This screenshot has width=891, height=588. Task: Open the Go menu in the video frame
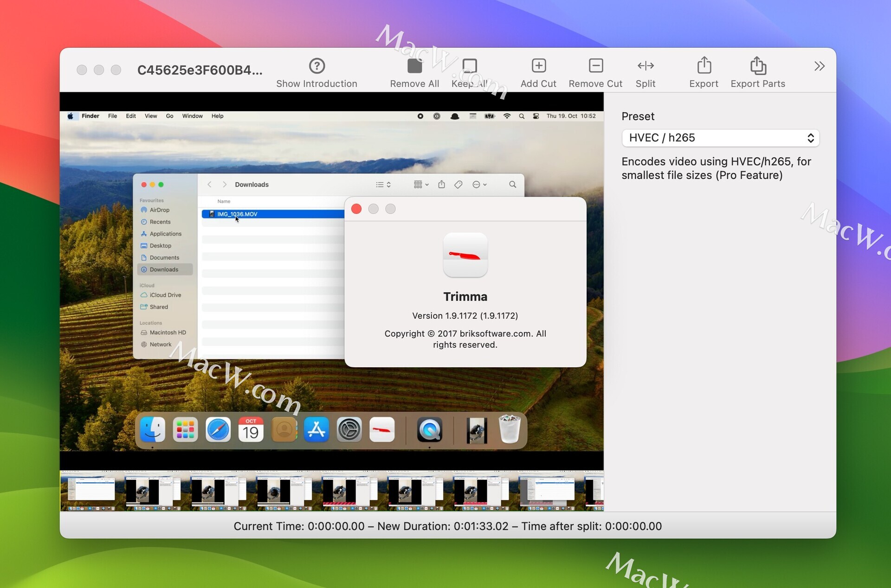click(170, 116)
